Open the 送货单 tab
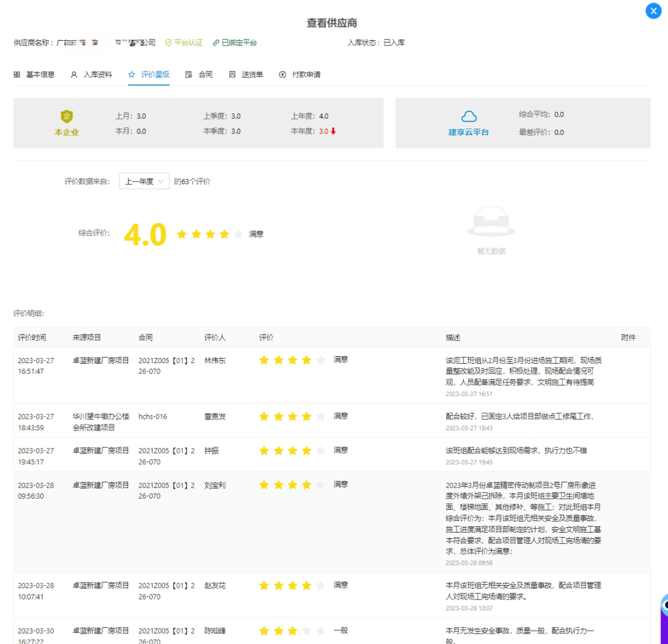The width and height of the screenshot is (668, 644). 244,74
